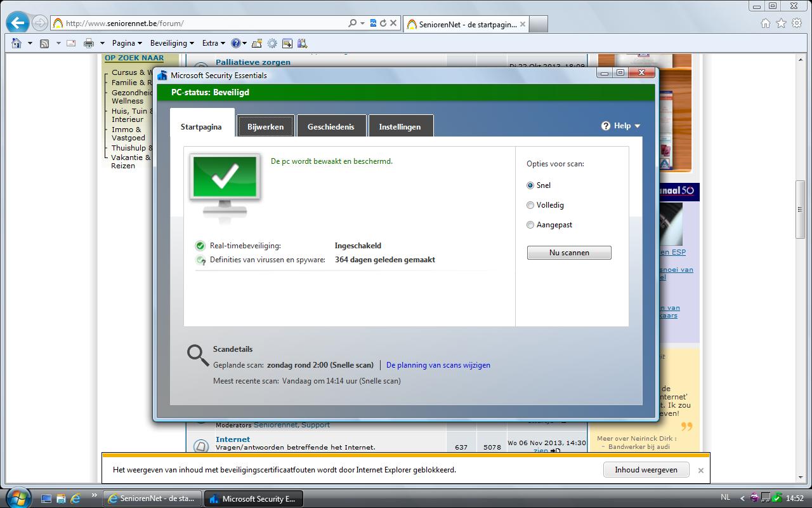Select the SeniorenNet browser tab

tap(466, 23)
